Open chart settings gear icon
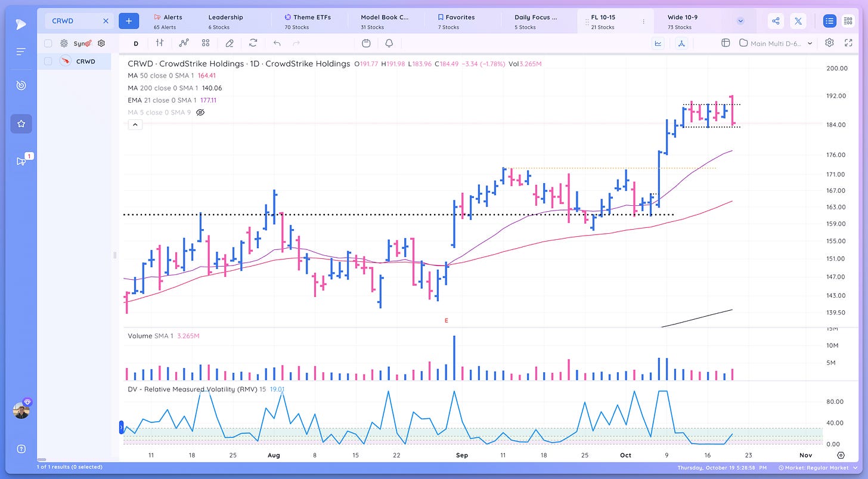 point(829,43)
